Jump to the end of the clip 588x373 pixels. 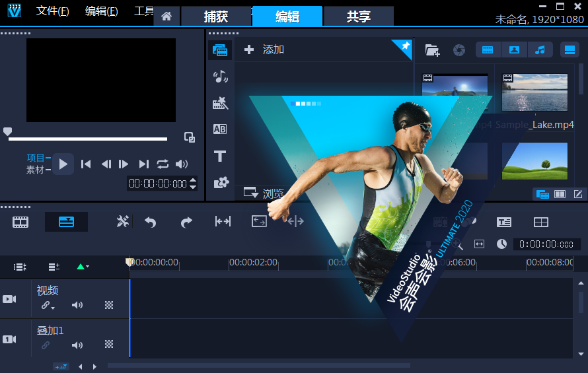coord(144,164)
